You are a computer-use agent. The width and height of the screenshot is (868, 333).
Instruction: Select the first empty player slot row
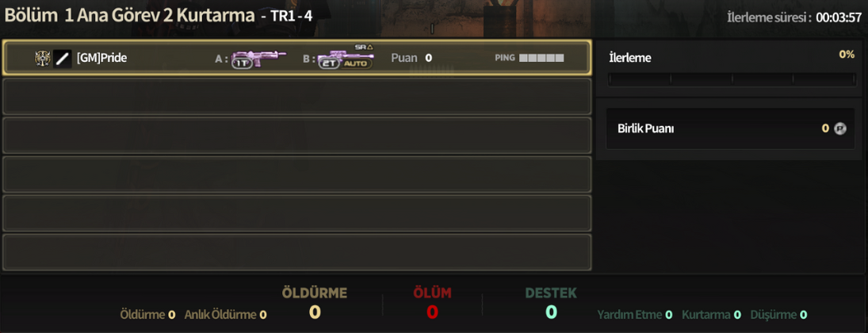[x=296, y=97]
